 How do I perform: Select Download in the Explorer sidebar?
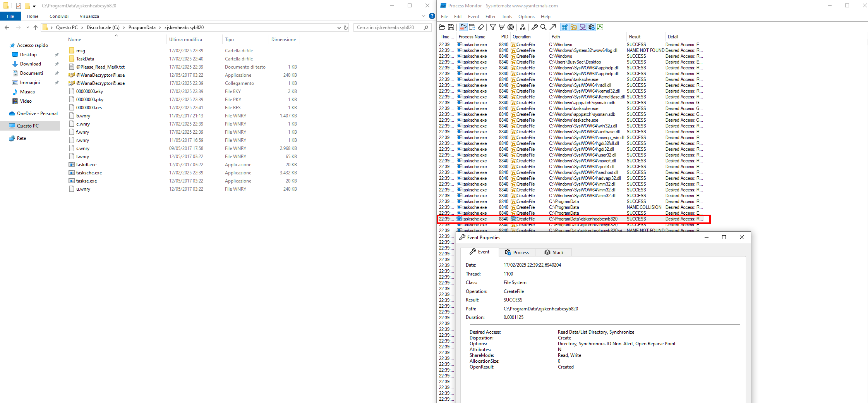coord(31,64)
